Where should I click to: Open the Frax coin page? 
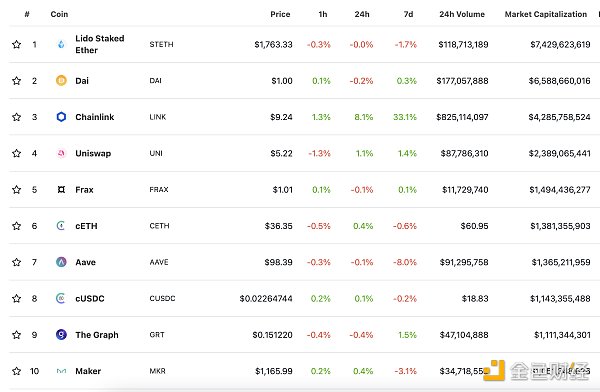84,189
